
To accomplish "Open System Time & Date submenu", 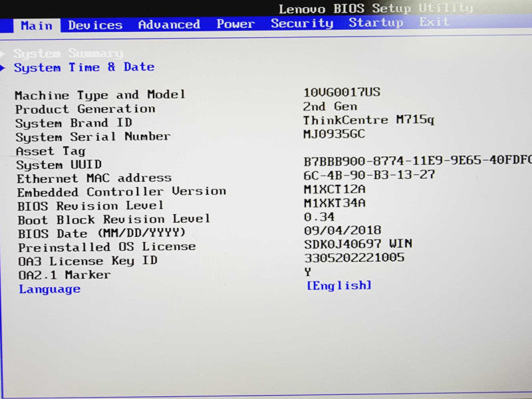I will coord(84,67).
